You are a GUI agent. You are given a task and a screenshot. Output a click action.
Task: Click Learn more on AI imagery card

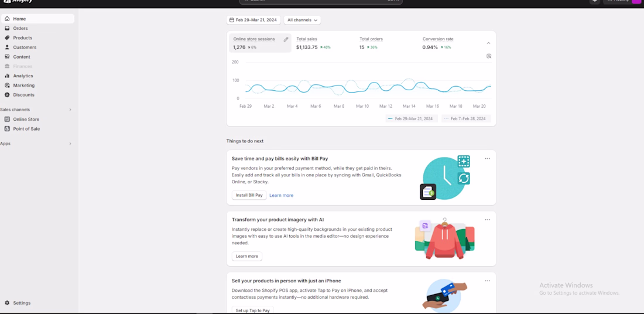[x=247, y=257]
